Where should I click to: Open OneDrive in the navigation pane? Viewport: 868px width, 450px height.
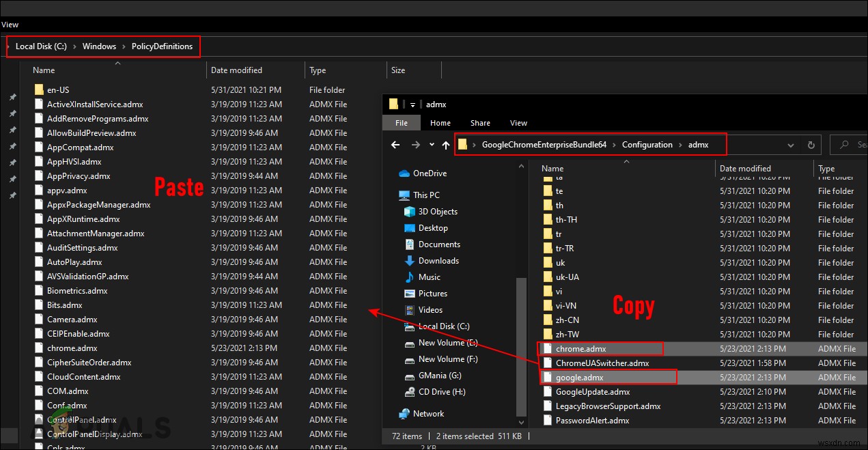point(430,173)
